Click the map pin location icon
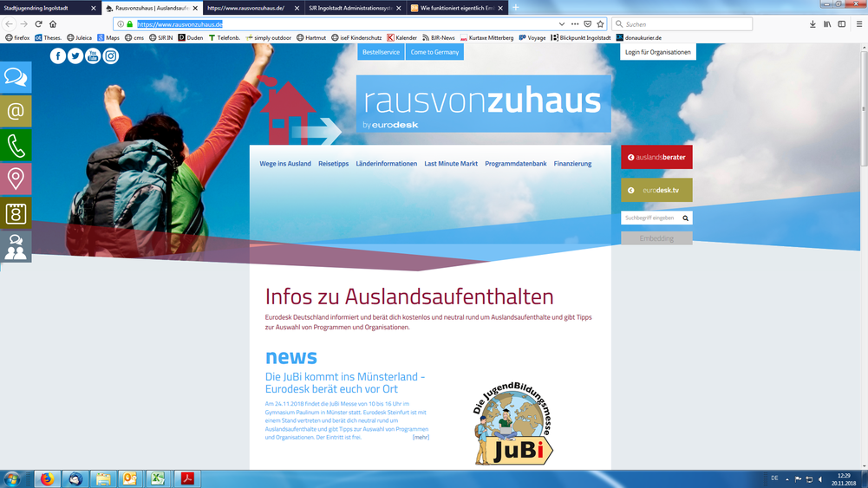 coord(16,179)
